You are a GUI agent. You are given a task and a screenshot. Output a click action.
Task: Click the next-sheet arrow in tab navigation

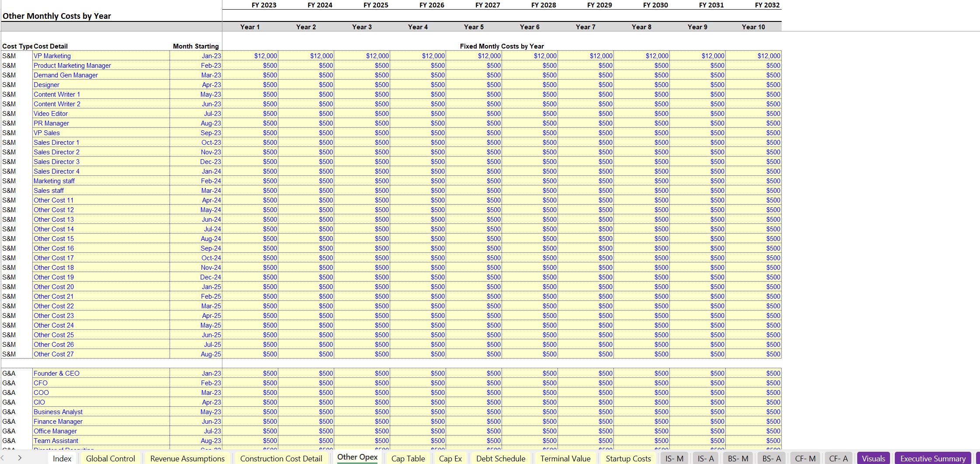coord(20,458)
